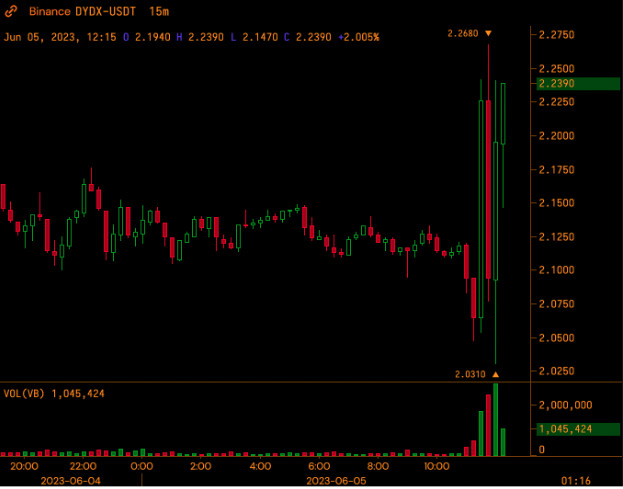
Task: Click the 2.0250 price axis label
Action: 557,371
